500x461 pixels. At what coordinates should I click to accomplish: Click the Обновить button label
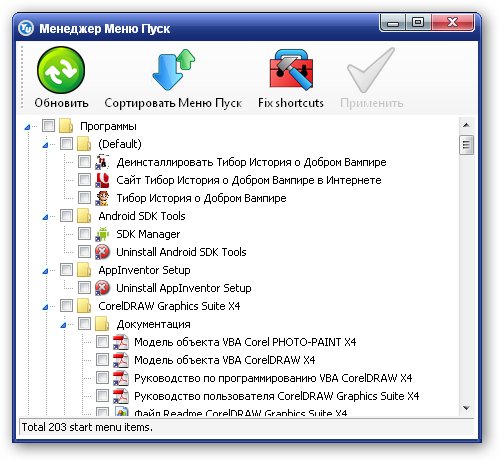coord(61,103)
